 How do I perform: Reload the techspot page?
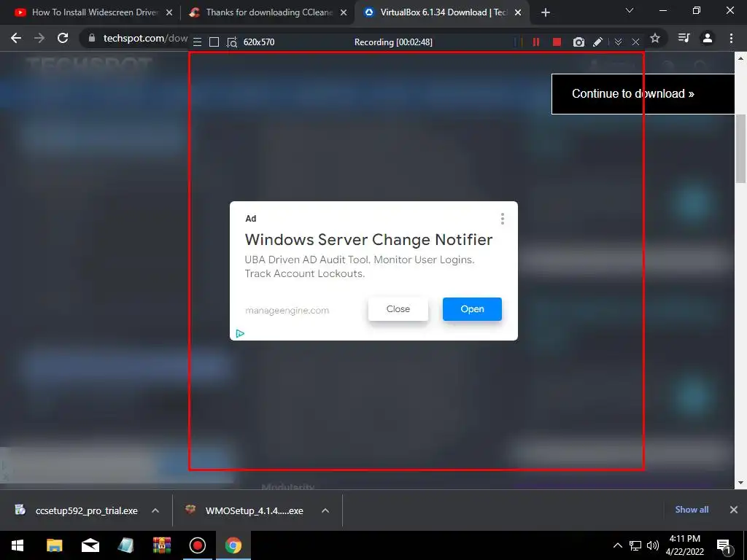[x=63, y=38]
